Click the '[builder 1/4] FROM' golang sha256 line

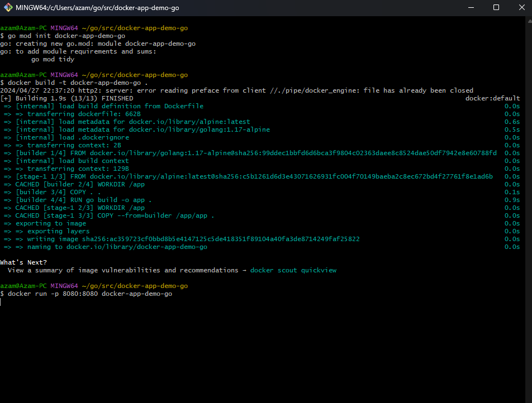(x=250, y=153)
